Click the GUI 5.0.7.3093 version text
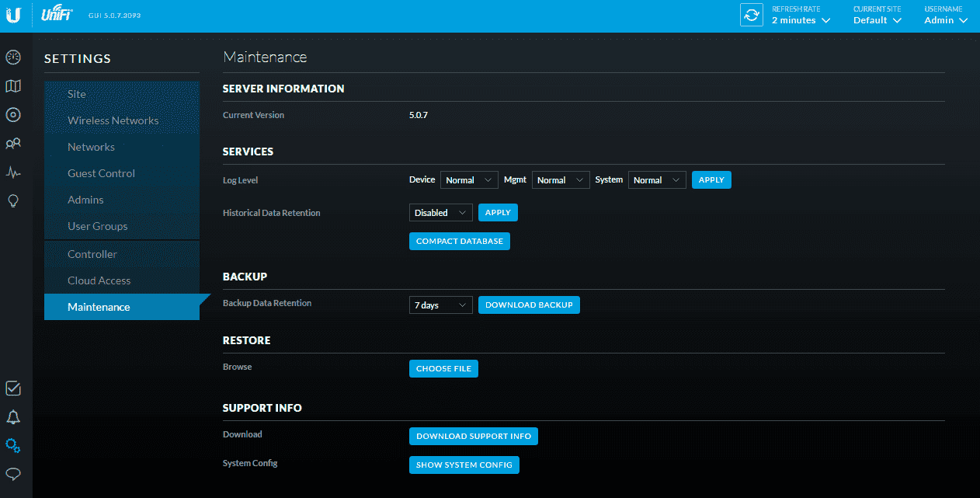Screen dimensions: 980x498 (x=115, y=16)
